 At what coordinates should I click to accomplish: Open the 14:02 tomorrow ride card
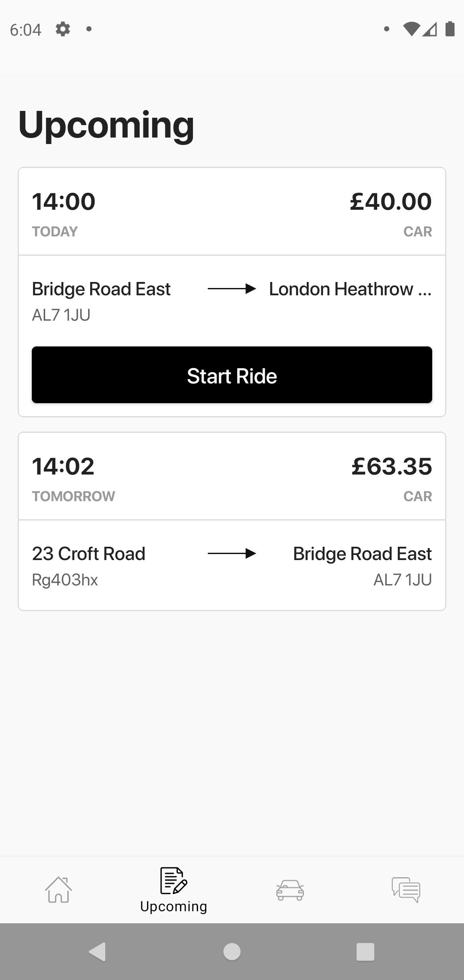[x=232, y=521]
